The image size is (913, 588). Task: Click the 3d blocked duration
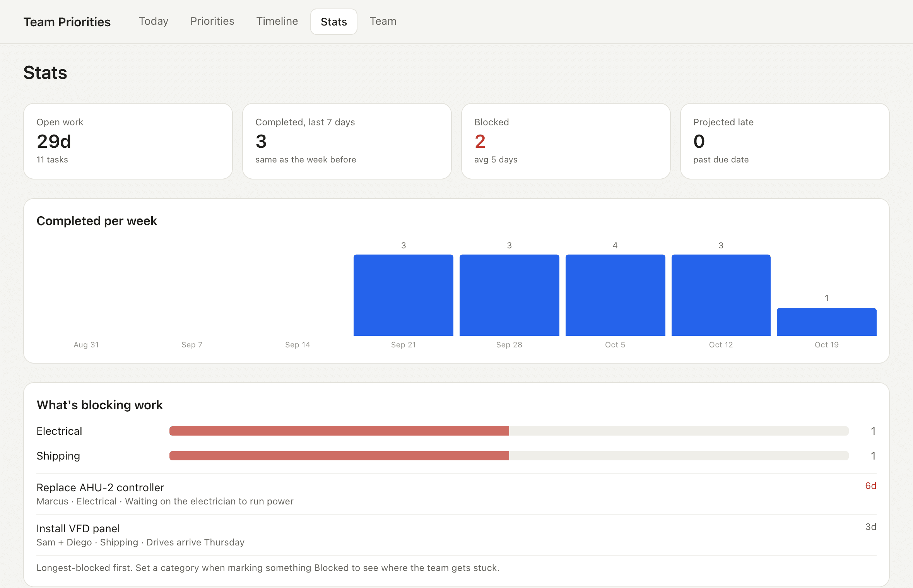[871, 527]
